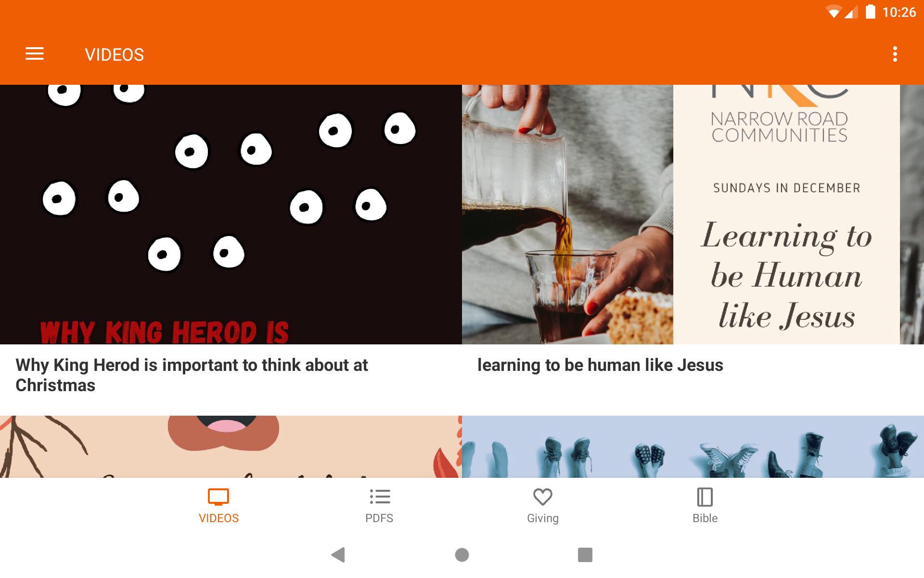The image size is (924, 578).
Task: Tap the Android home circle button
Action: tap(462, 555)
